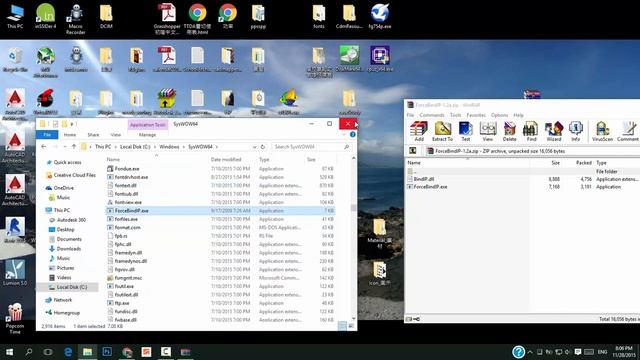Image resolution: width=640 pixels, height=360 pixels.
Task: Click the Explorer vertical scrollbar thumb
Action: (353, 208)
